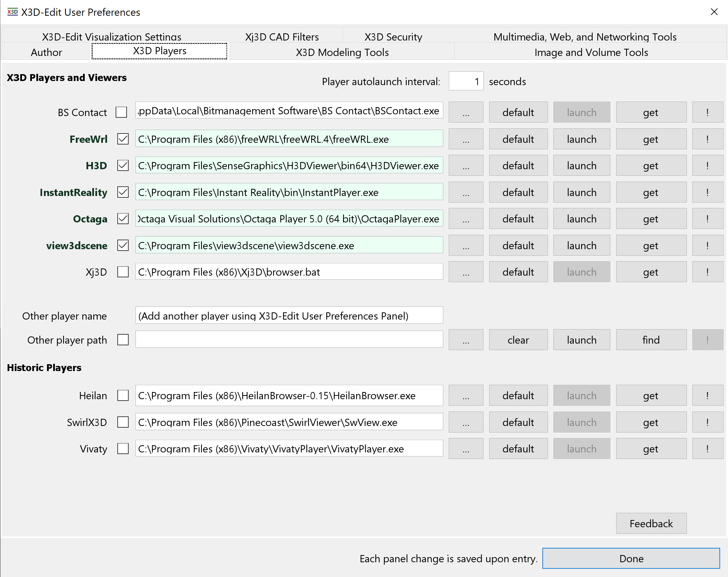Browse for Other player path
728x577 pixels.
tap(466, 340)
